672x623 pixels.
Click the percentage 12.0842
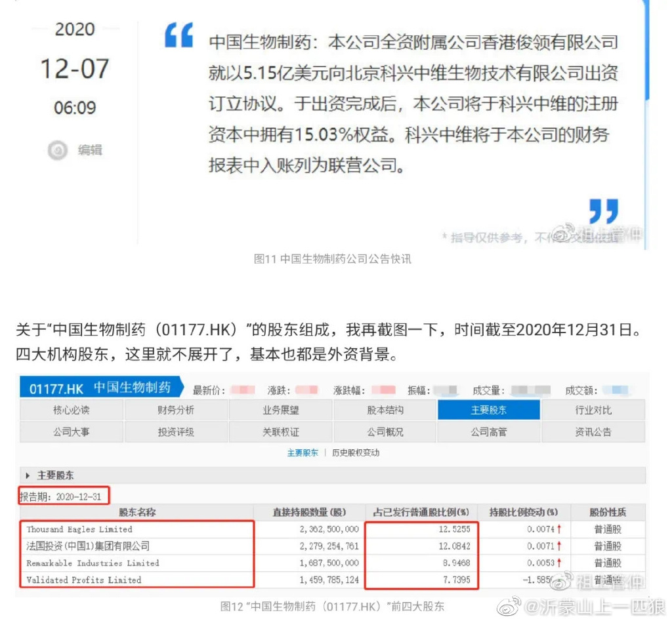pos(454,546)
